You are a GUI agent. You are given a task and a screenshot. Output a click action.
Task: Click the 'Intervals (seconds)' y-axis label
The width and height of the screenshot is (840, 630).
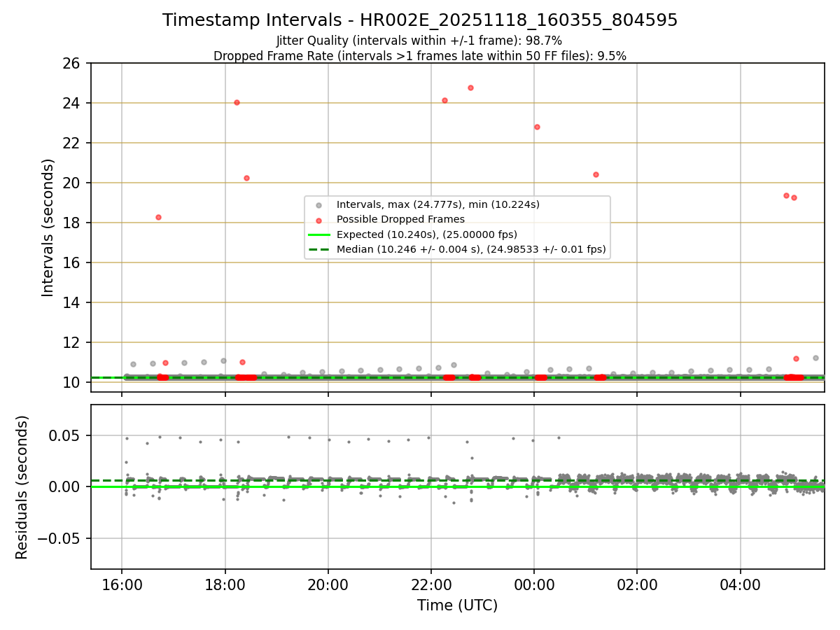point(48,227)
